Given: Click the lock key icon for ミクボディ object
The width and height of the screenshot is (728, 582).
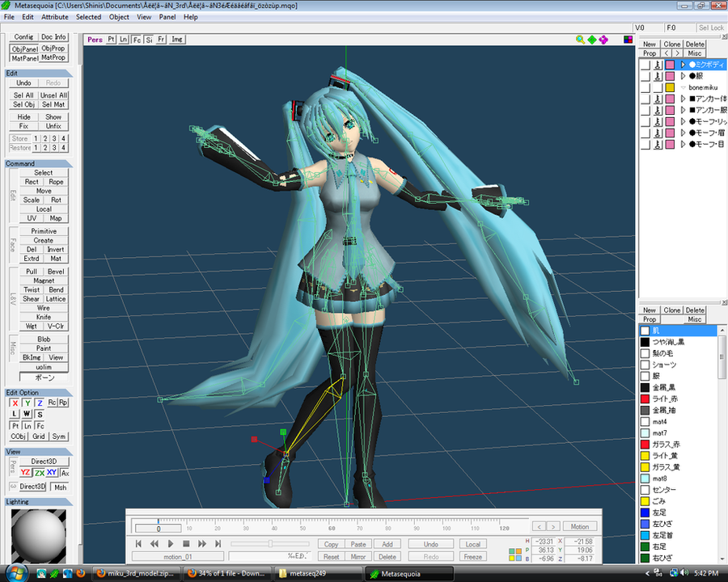Looking at the screenshot, I should [x=658, y=65].
